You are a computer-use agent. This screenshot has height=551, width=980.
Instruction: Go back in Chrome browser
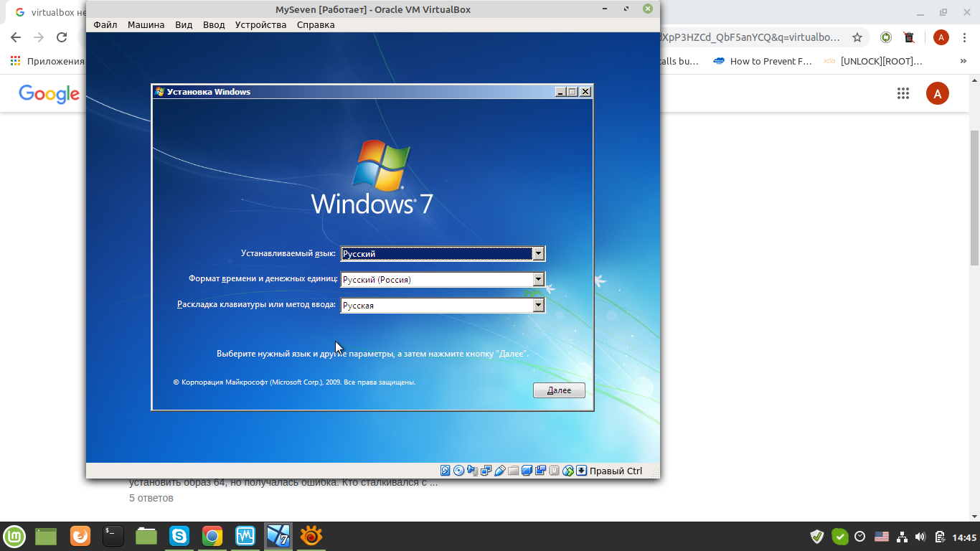[16, 37]
